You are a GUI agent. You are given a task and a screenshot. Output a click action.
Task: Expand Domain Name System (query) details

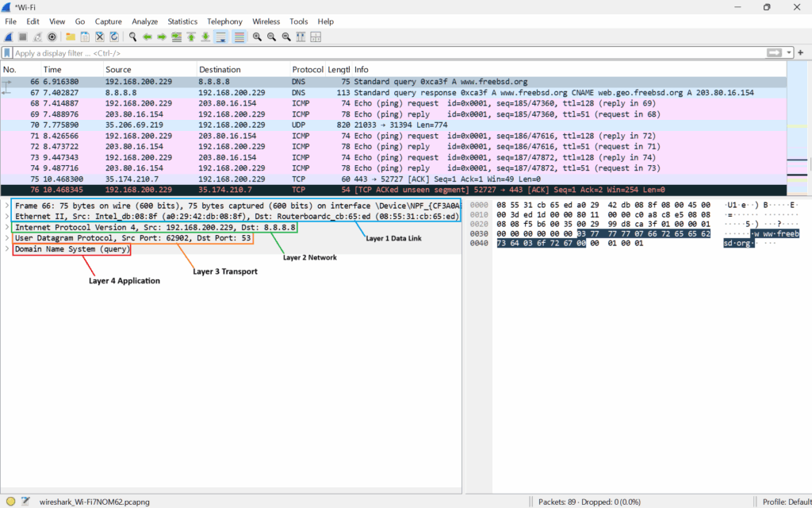click(6, 248)
